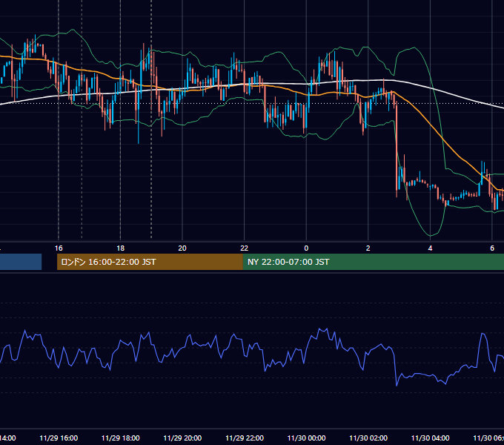
Task: Click the 11/29 20:00 date label
Action: pyautogui.click(x=182, y=438)
